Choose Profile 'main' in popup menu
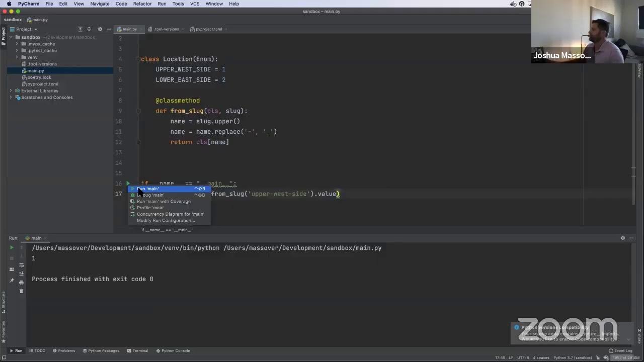 (169, 208)
